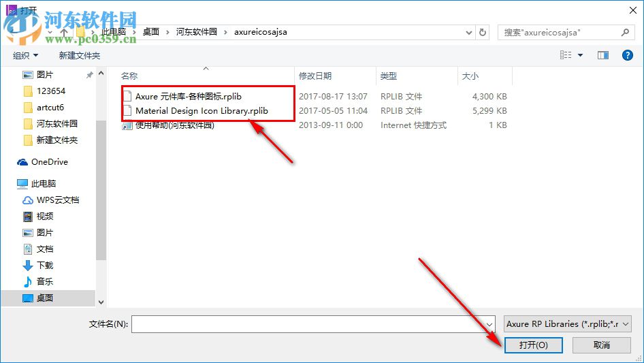
Task: Select file Axure 元件库-各种图标.rplib
Action: [189, 96]
